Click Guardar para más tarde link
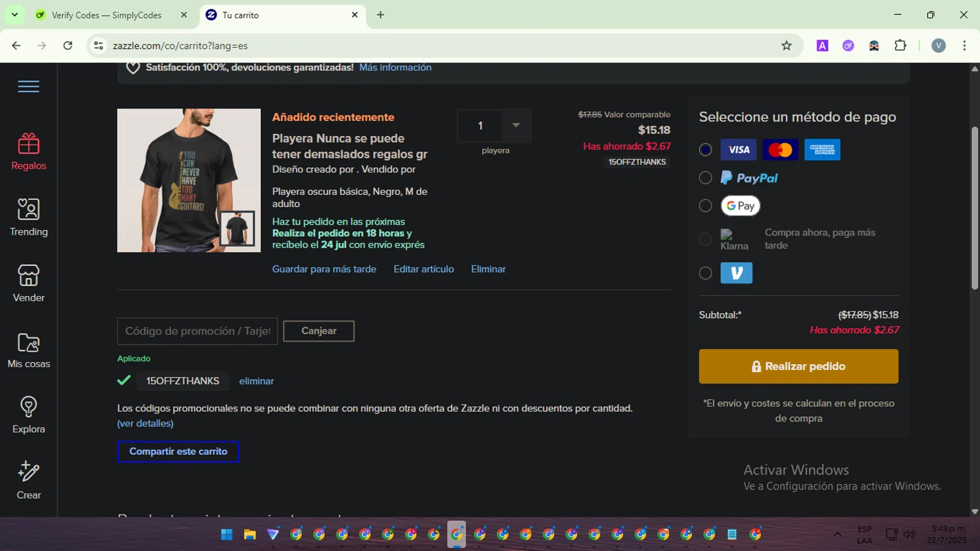This screenshot has width=980, height=551. (x=324, y=269)
